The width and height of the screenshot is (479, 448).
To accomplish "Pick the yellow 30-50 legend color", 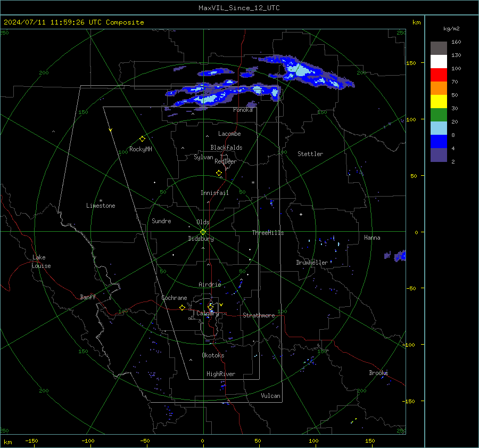I will [439, 102].
